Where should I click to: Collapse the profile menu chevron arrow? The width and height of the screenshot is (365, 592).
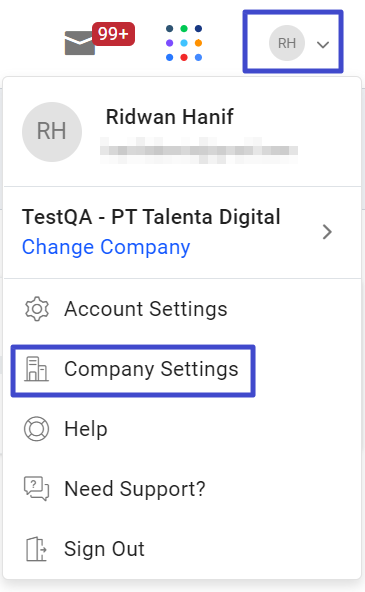click(323, 45)
